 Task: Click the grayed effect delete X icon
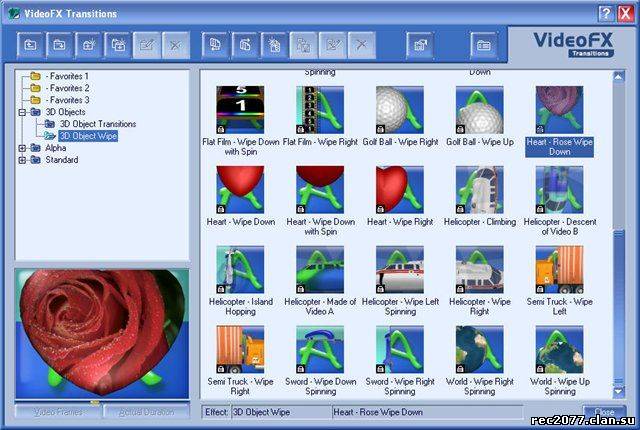point(362,45)
